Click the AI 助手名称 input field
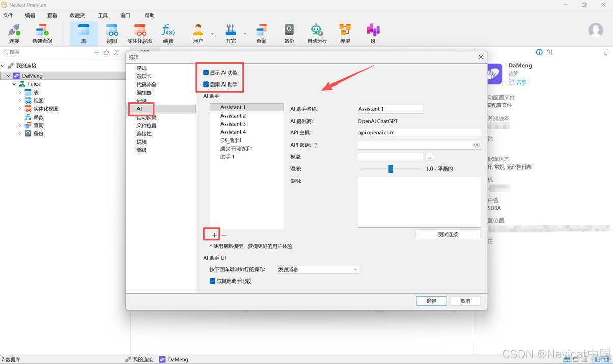 (x=391, y=109)
